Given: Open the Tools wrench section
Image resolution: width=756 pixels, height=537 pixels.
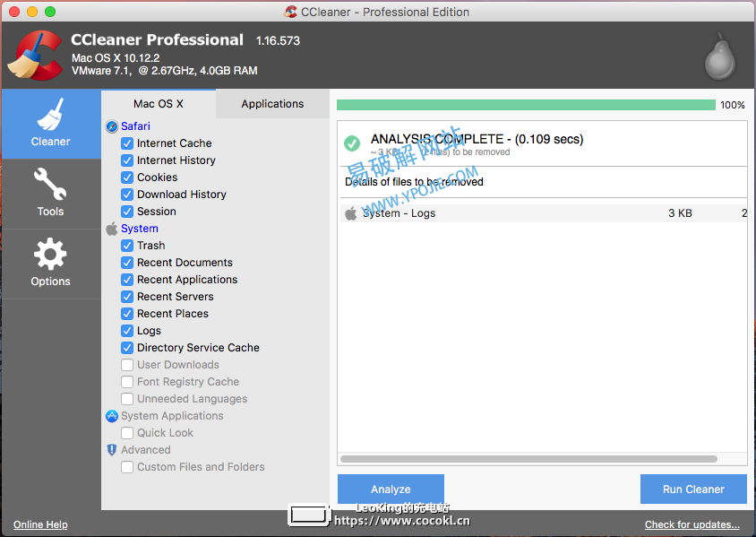Looking at the screenshot, I should click(x=51, y=194).
